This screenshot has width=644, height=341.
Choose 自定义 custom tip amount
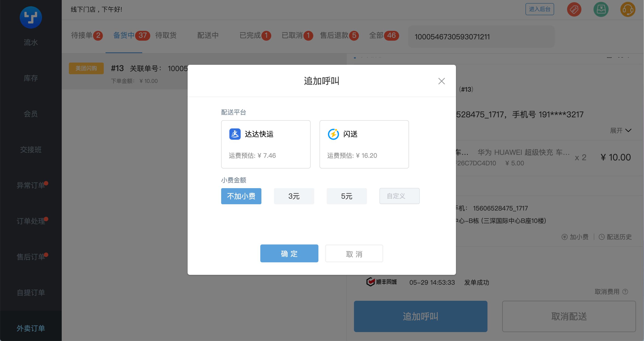[399, 196]
